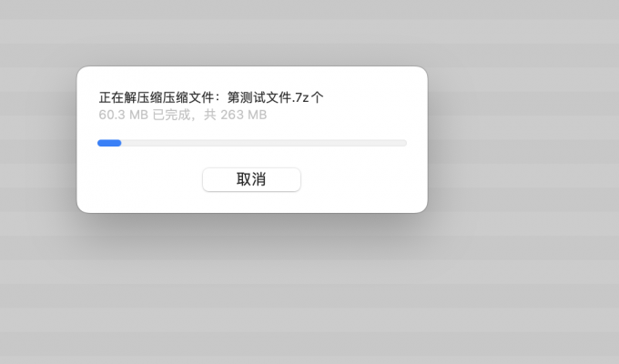
Task: Click the gray unfilled part of the progress bar
Action: click(x=264, y=143)
